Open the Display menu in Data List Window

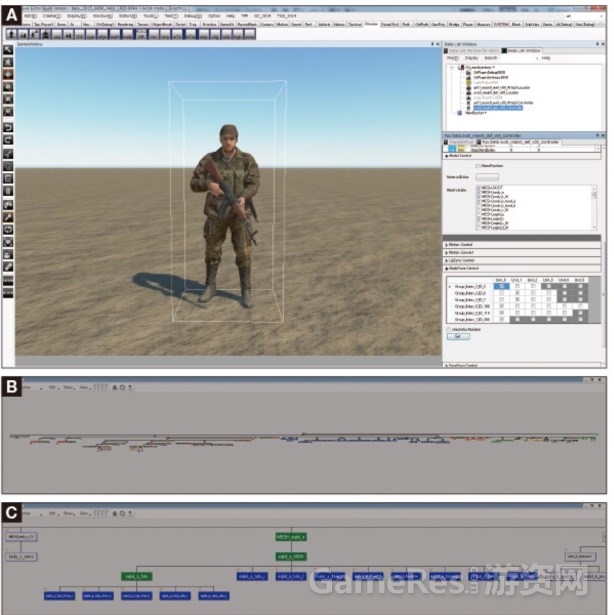[471, 58]
